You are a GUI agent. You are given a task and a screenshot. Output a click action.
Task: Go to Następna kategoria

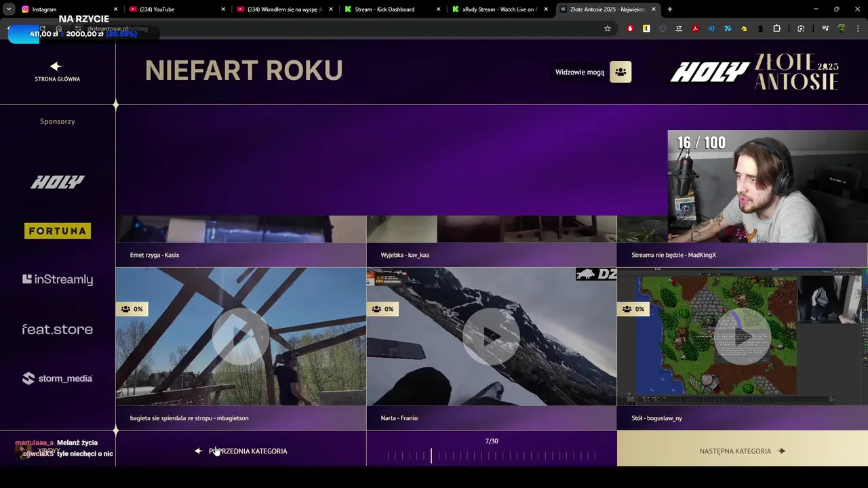743,451
